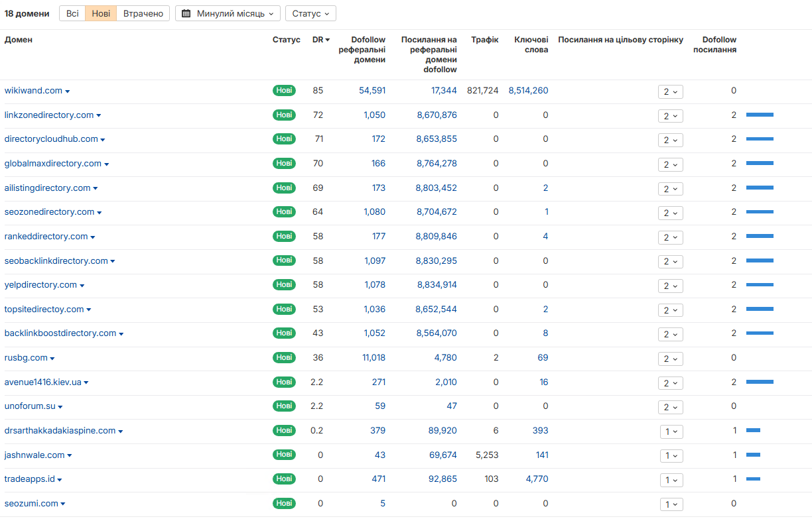Screen dimensions: 812x519
Task: Click the 5,253 traffic value for jashnwale.com
Action: (488, 455)
